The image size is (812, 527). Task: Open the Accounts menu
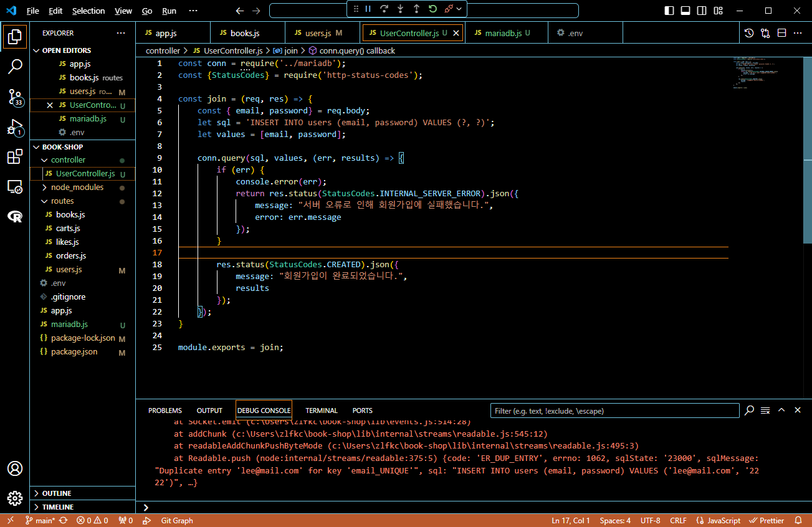pos(15,468)
